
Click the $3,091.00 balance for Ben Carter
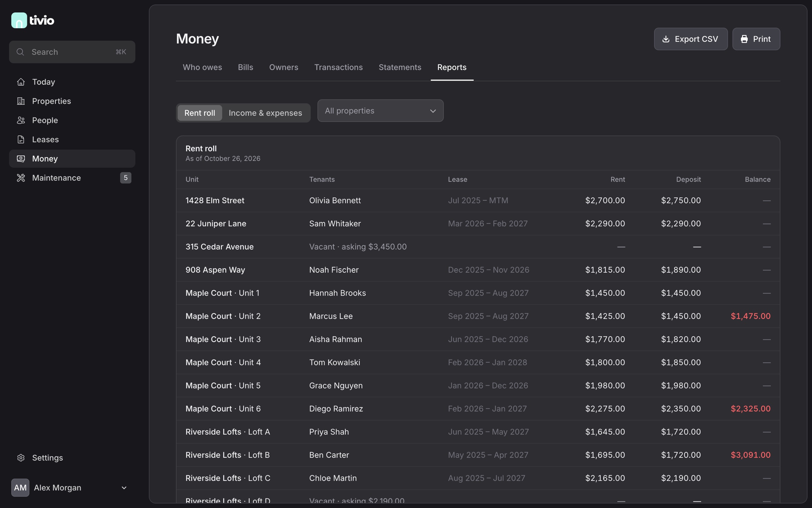click(750, 455)
